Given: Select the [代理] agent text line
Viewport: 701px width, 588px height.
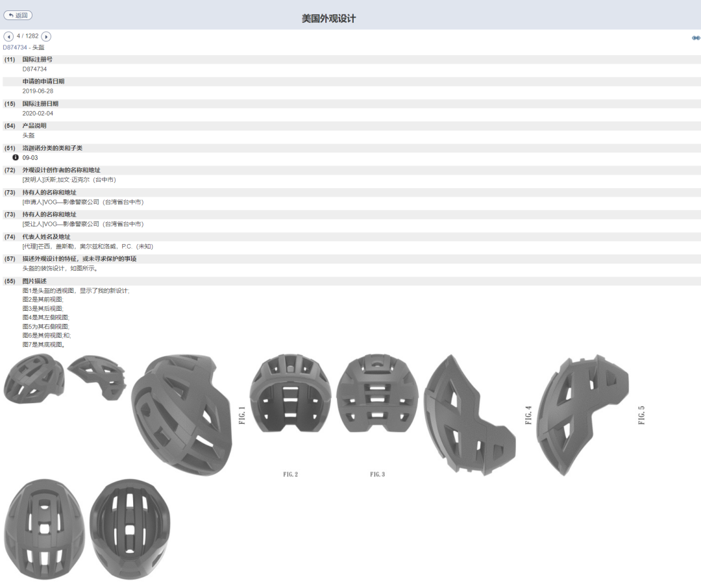Looking at the screenshot, I should pos(88,247).
